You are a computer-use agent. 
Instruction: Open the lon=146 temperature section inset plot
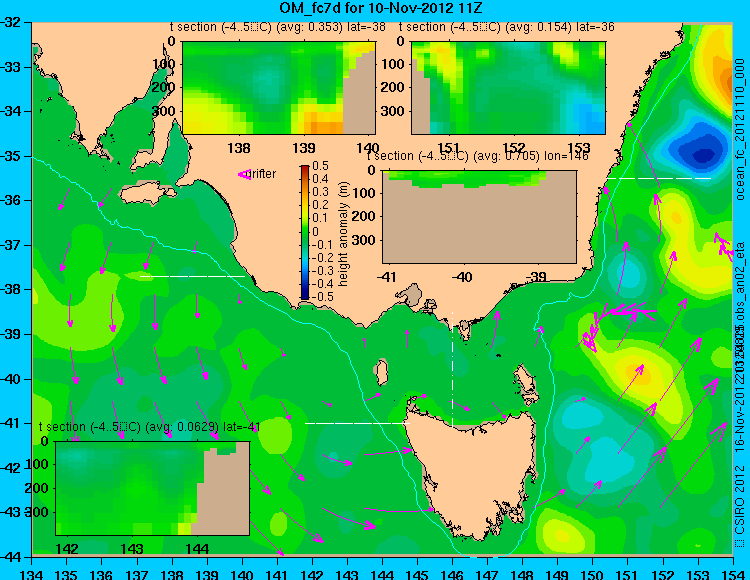click(x=479, y=217)
